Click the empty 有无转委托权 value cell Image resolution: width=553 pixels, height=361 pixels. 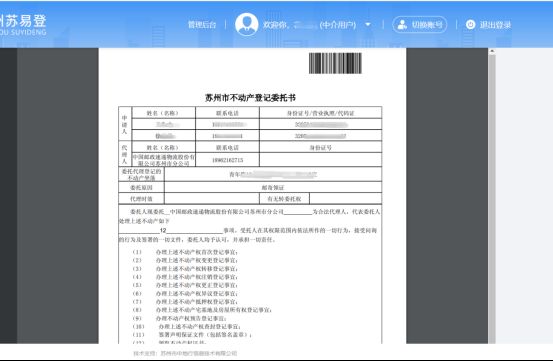[x=346, y=199]
